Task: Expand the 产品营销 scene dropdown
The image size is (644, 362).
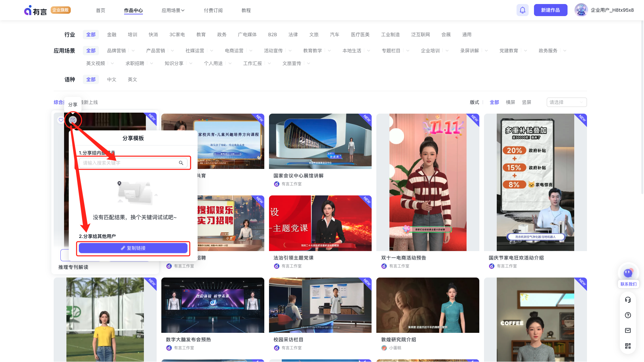Action: point(172,51)
